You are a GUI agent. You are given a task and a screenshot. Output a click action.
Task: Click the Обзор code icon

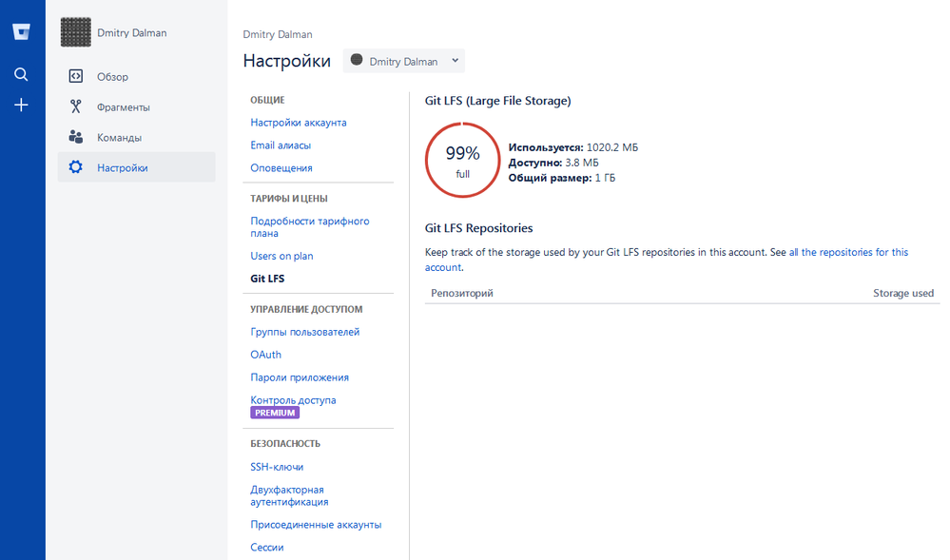pos(76,76)
